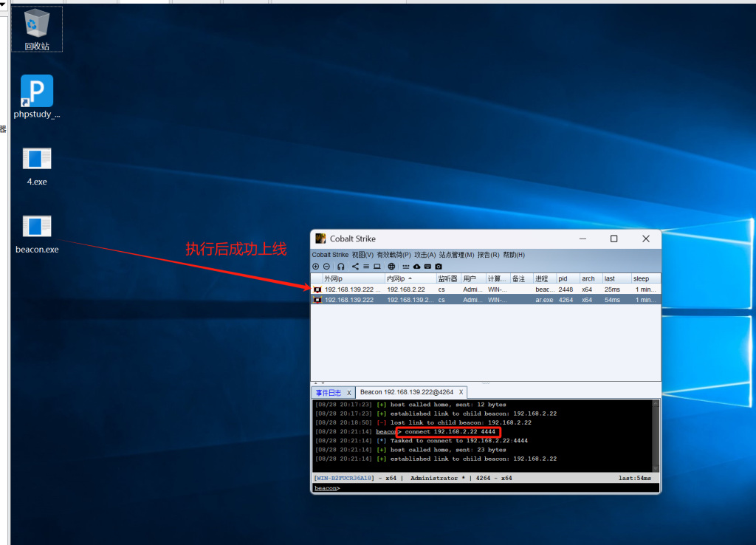
Task: Click the beacon console vertical scrollbar
Action: click(656, 436)
